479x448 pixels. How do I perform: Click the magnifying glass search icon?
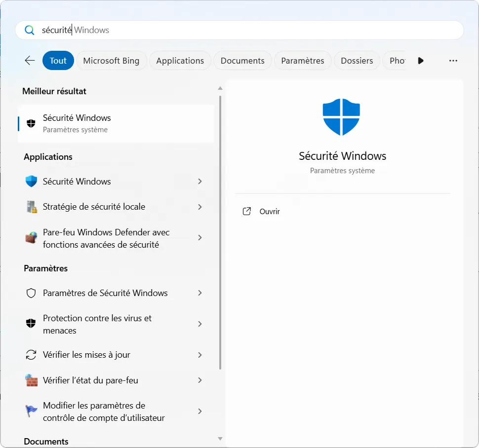pos(30,30)
